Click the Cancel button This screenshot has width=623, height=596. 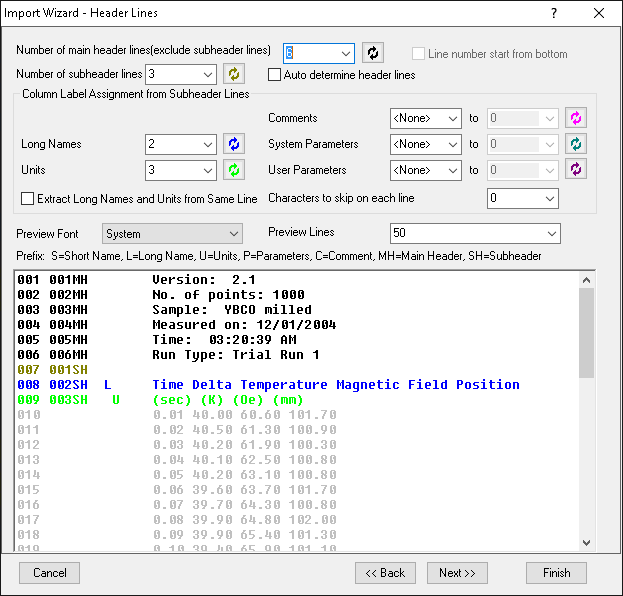[x=49, y=573]
